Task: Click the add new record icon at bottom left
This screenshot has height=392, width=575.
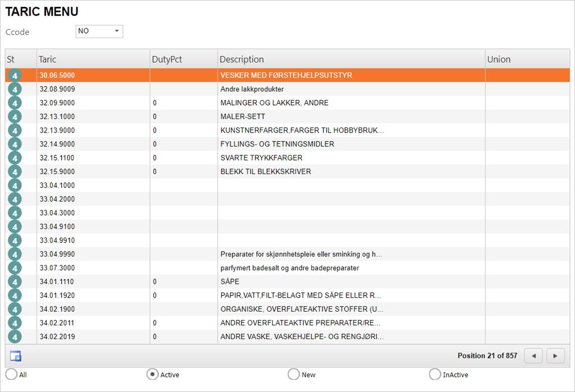Action: [16, 355]
